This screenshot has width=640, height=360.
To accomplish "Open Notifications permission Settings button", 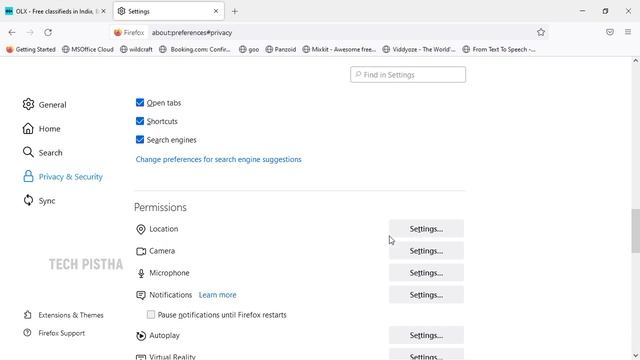I will click(426, 295).
